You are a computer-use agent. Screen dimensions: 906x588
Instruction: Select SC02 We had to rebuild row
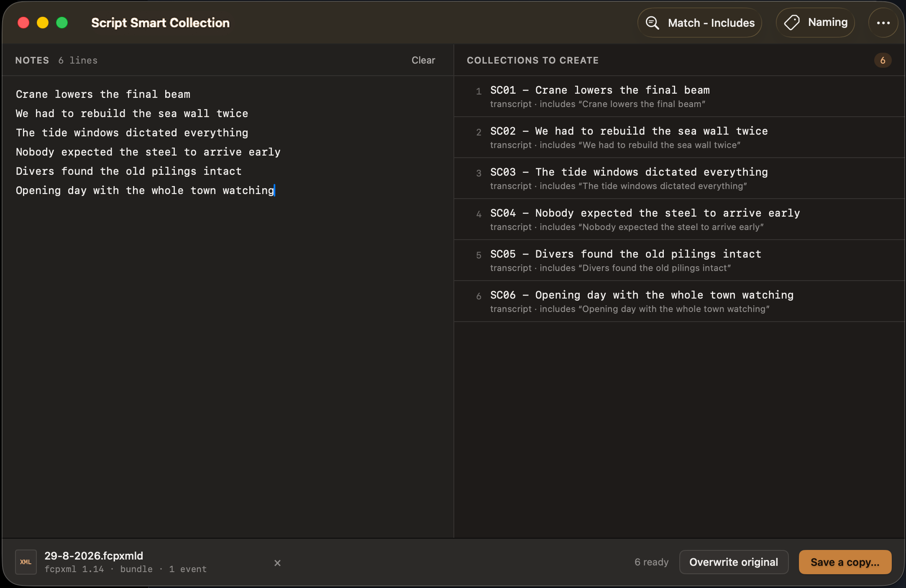coord(680,137)
